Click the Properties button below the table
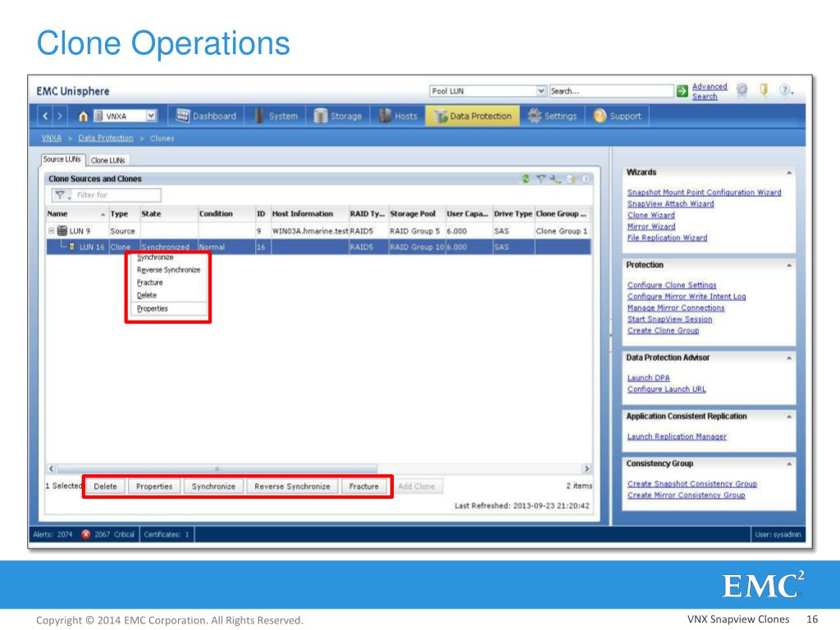 click(x=154, y=486)
